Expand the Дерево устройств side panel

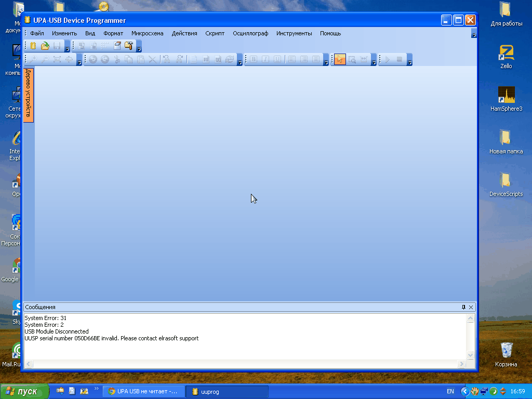point(29,95)
